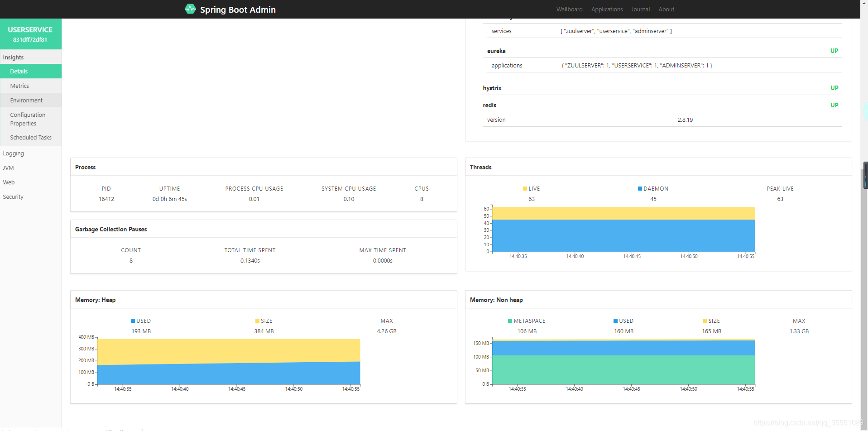Click the services list value with zuulserver
This screenshot has height=431, width=868.
pos(616,31)
